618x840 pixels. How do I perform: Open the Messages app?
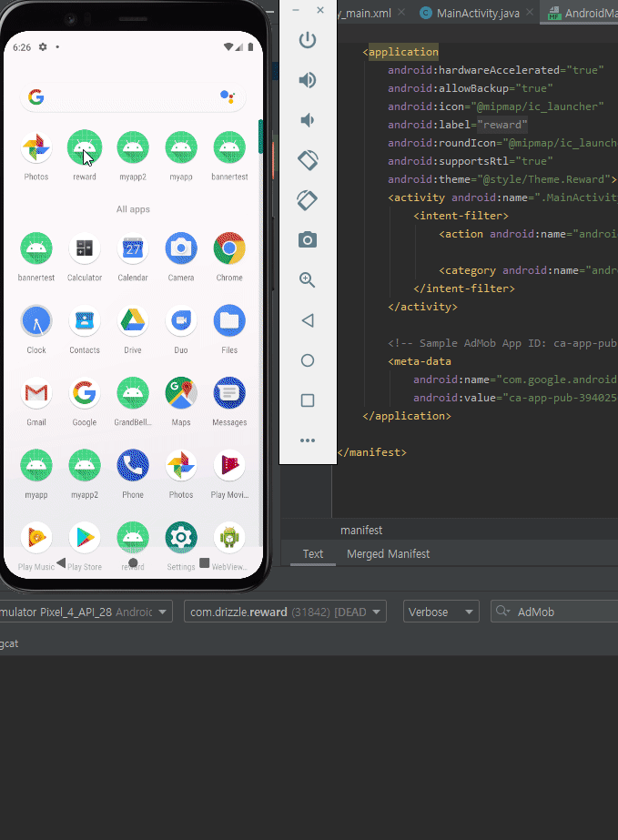click(x=229, y=393)
